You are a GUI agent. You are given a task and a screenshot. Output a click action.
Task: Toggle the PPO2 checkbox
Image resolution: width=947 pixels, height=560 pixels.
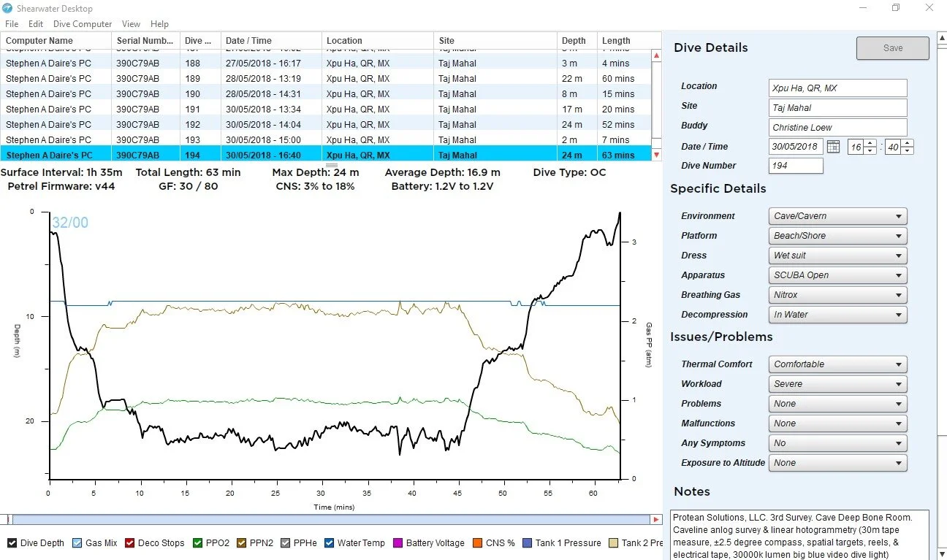pyautogui.click(x=198, y=543)
